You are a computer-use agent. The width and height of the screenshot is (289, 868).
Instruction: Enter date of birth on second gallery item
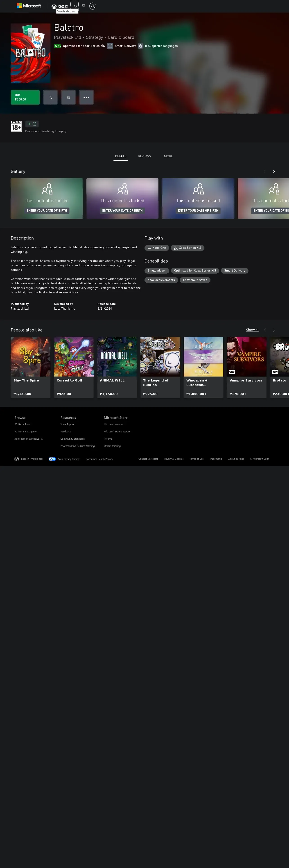pos(122,211)
